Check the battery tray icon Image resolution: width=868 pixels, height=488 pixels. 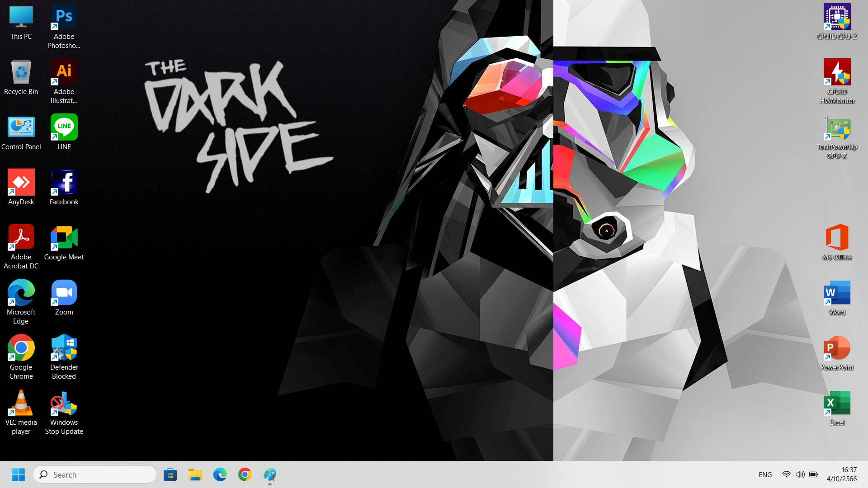814,474
